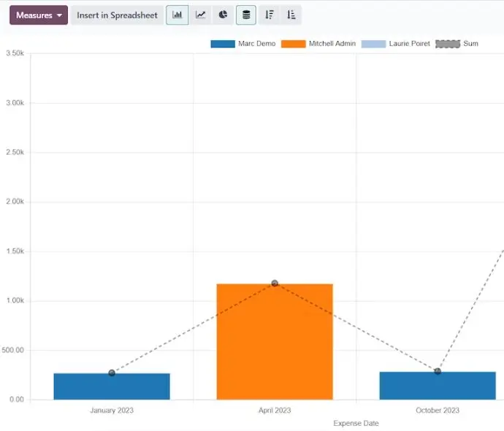504x431 pixels.
Task: Switch to pie chart view
Action: click(x=223, y=15)
